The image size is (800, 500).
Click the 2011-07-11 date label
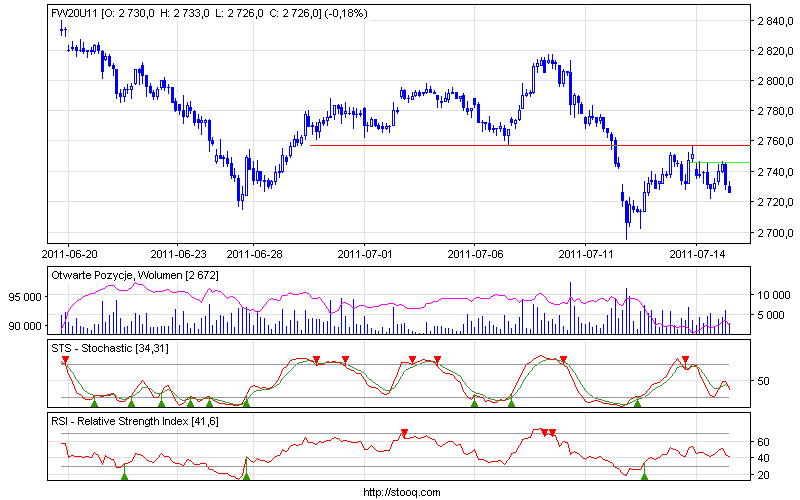click(586, 254)
